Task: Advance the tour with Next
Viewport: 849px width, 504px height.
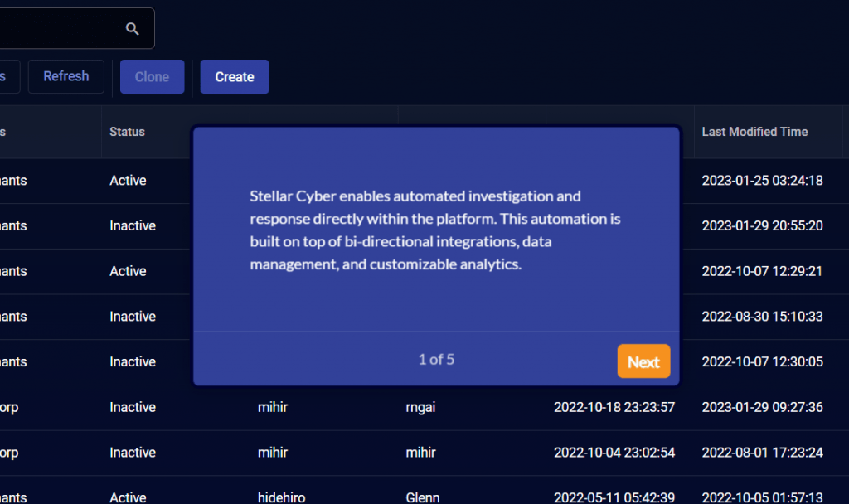Action: [643, 362]
